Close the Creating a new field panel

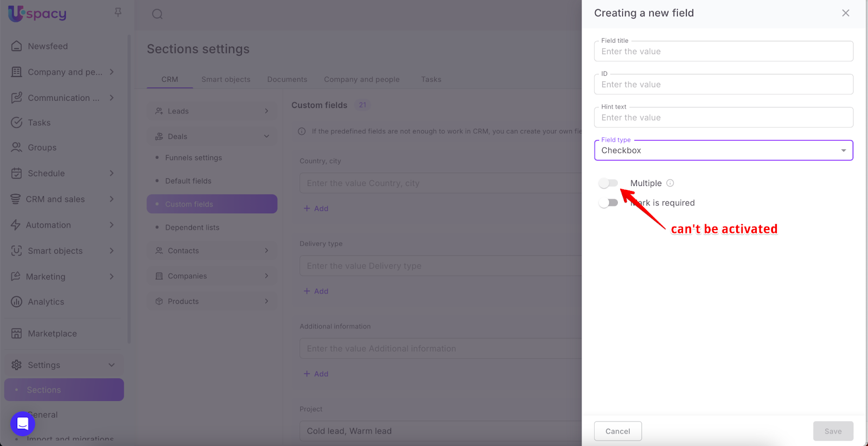pyautogui.click(x=845, y=13)
